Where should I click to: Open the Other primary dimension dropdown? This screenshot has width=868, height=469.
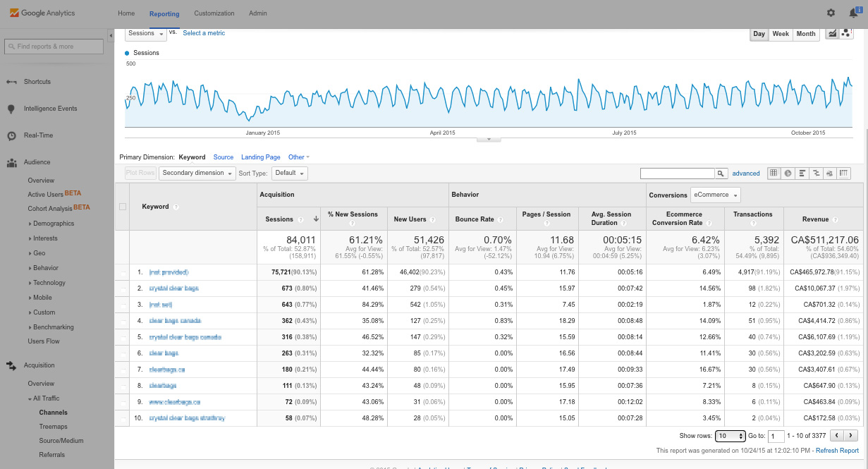pyautogui.click(x=299, y=157)
